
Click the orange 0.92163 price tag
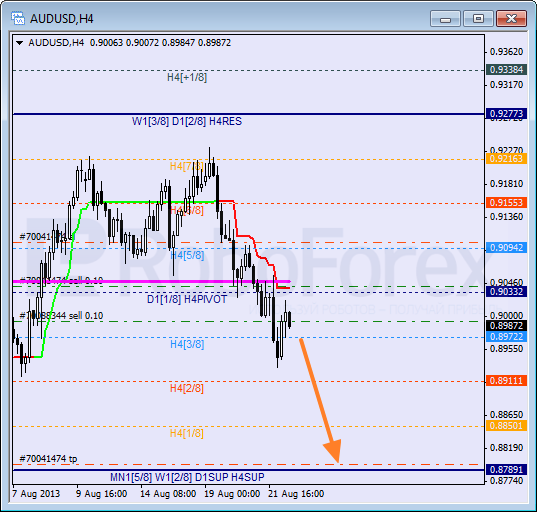pyautogui.click(x=506, y=159)
